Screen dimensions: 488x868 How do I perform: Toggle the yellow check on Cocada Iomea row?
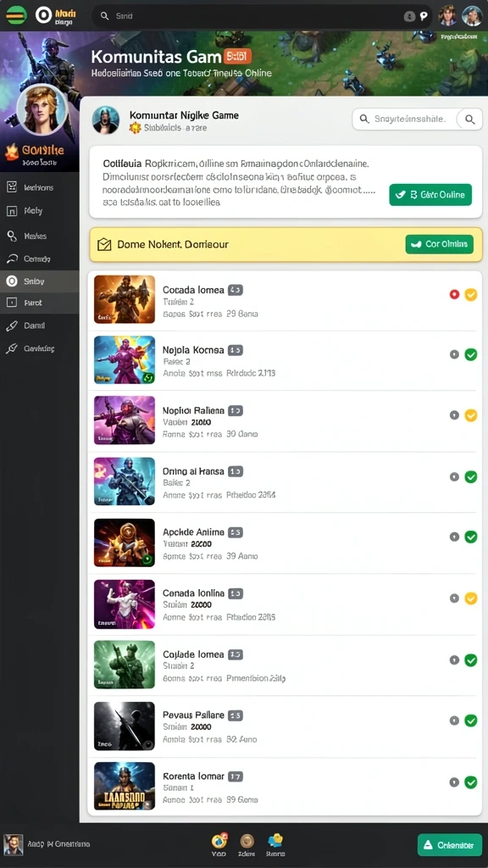click(471, 294)
